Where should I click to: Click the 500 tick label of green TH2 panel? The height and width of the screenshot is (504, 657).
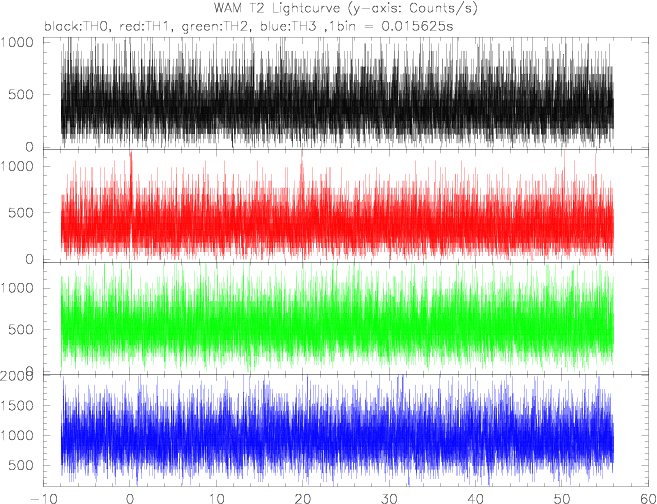point(21,329)
